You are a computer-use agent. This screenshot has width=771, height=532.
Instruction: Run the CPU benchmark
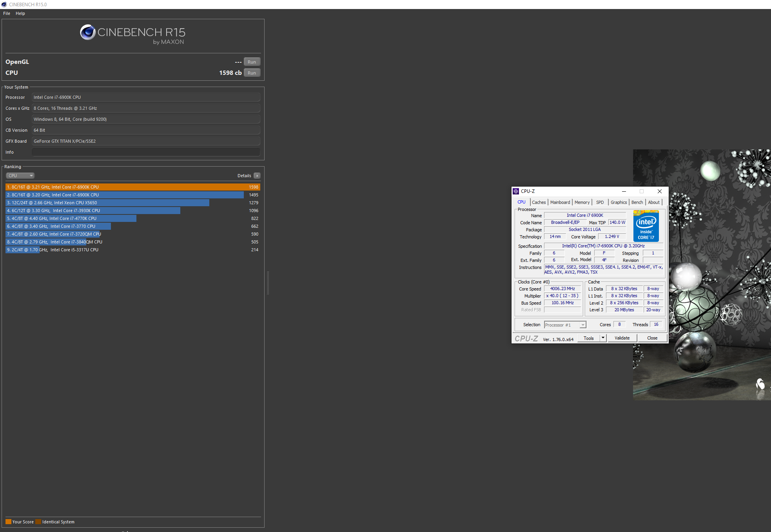pyautogui.click(x=252, y=73)
